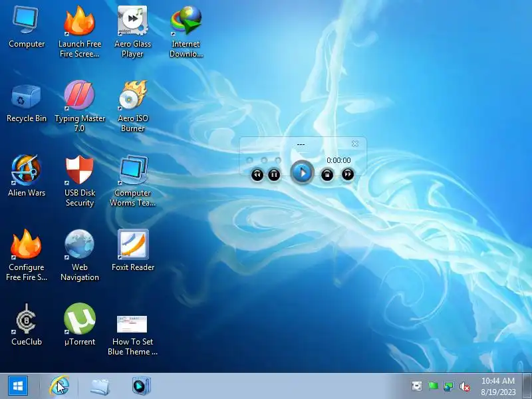Click the first system tray notification icon
This screenshot has height=399, width=532.
point(417,386)
